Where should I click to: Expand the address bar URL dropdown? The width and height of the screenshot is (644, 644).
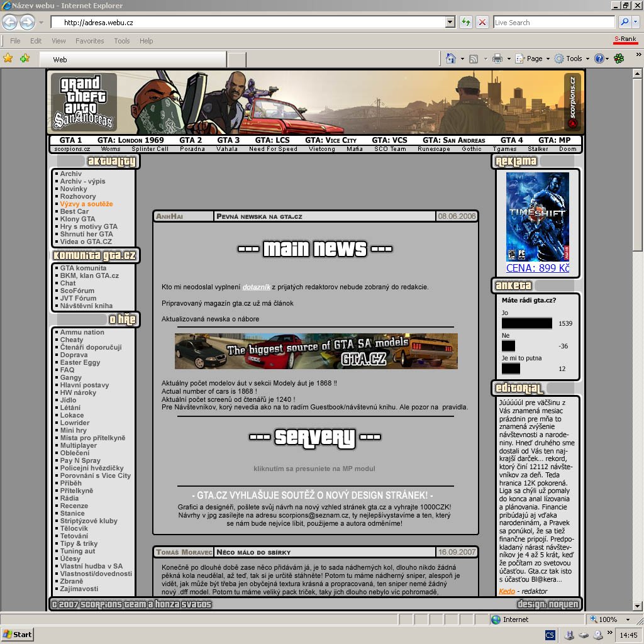450,22
